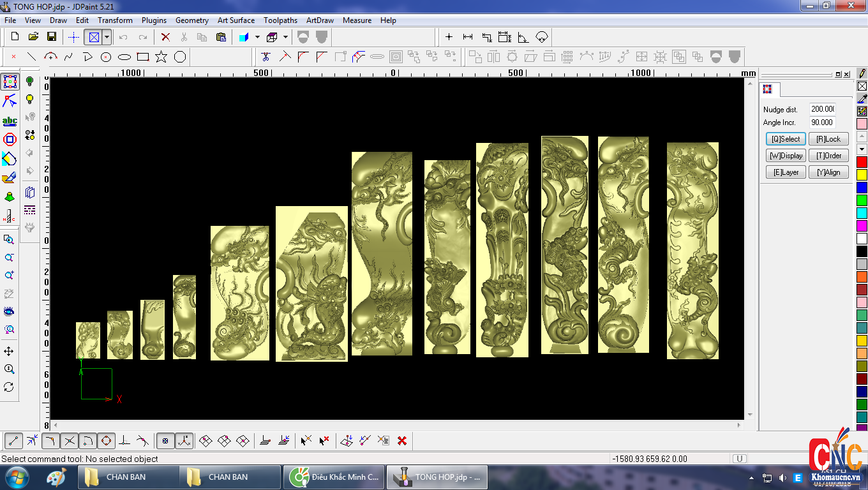Screen dimensions: 868x490
Task: Pick the red color swatch
Action: [862, 162]
